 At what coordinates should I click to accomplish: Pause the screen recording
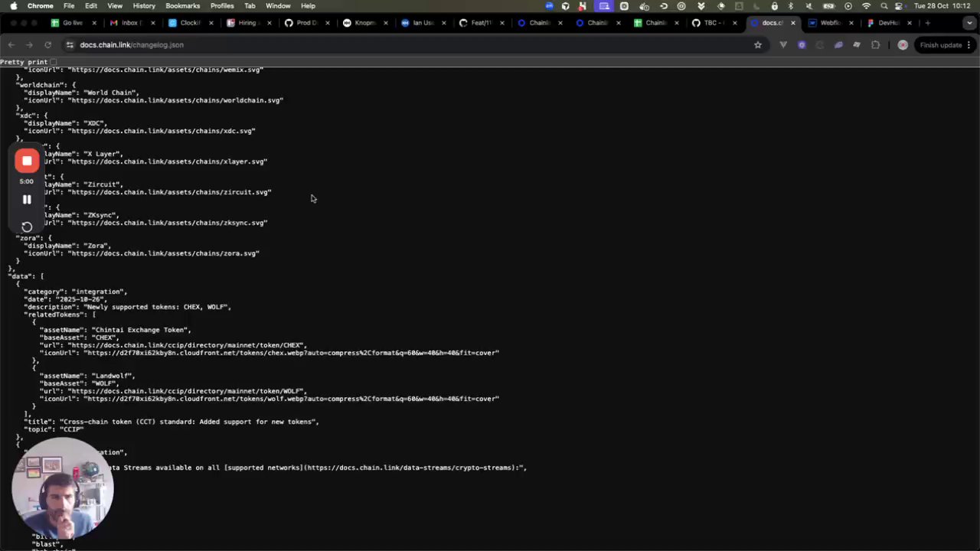(x=27, y=199)
